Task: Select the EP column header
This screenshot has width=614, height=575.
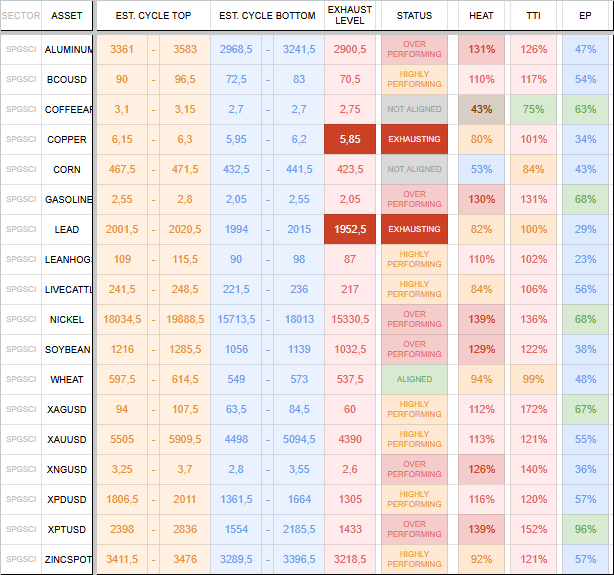Action: click(585, 16)
